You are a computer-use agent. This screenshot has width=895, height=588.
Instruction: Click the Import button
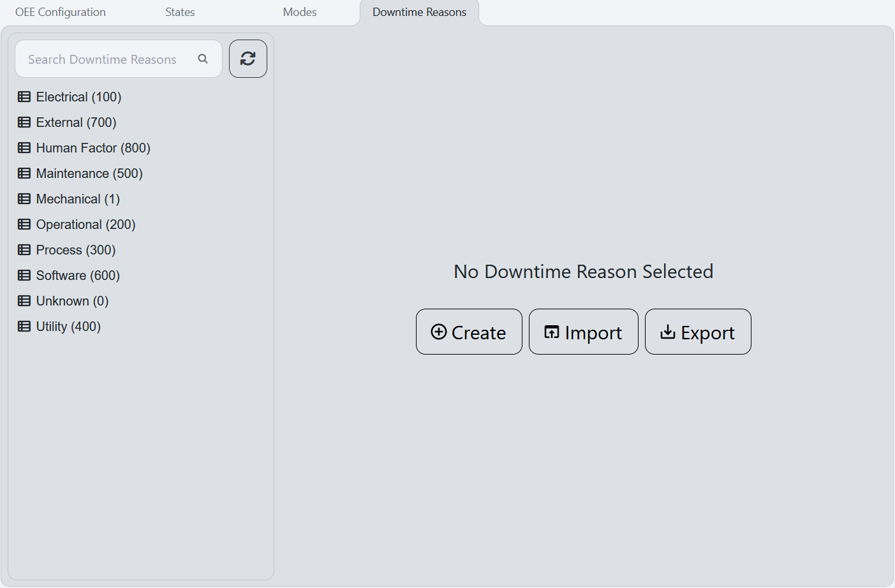point(583,332)
